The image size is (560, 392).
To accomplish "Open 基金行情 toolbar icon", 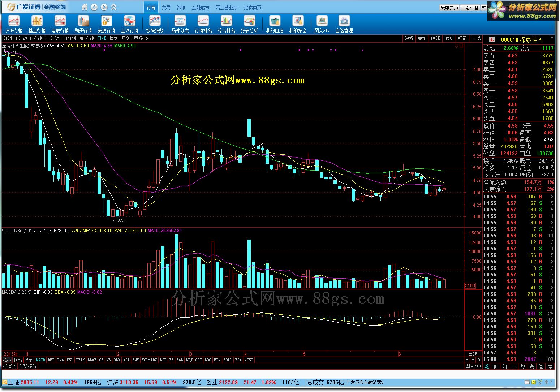I will coord(37,24).
